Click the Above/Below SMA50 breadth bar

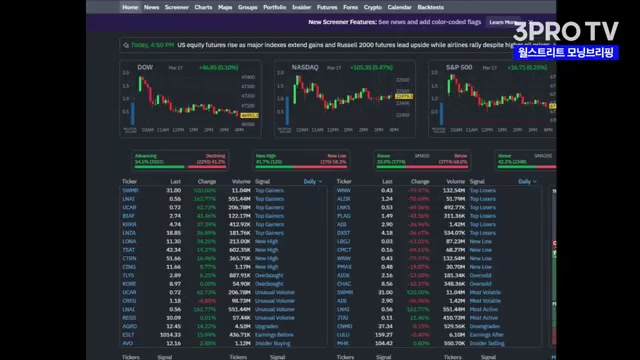coord(422,160)
